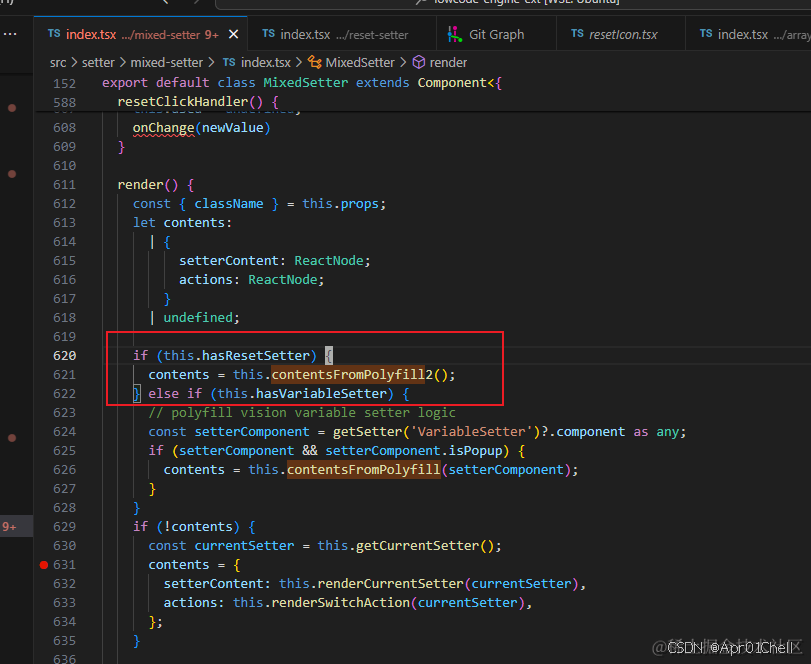811x664 pixels.
Task: Open the sidebar more actions ellipsis
Action: [x=10, y=34]
